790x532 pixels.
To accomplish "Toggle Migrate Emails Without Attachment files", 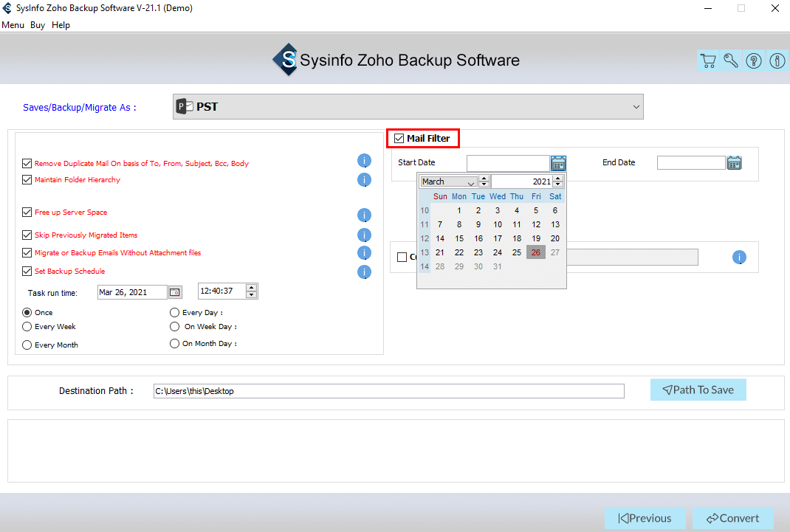I will click(27, 252).
